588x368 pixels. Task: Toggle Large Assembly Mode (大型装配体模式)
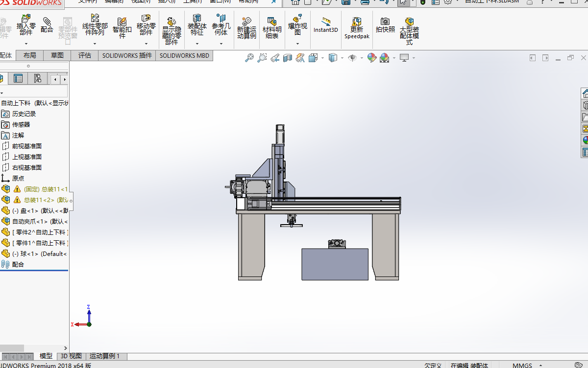click(x=409, y=31)
